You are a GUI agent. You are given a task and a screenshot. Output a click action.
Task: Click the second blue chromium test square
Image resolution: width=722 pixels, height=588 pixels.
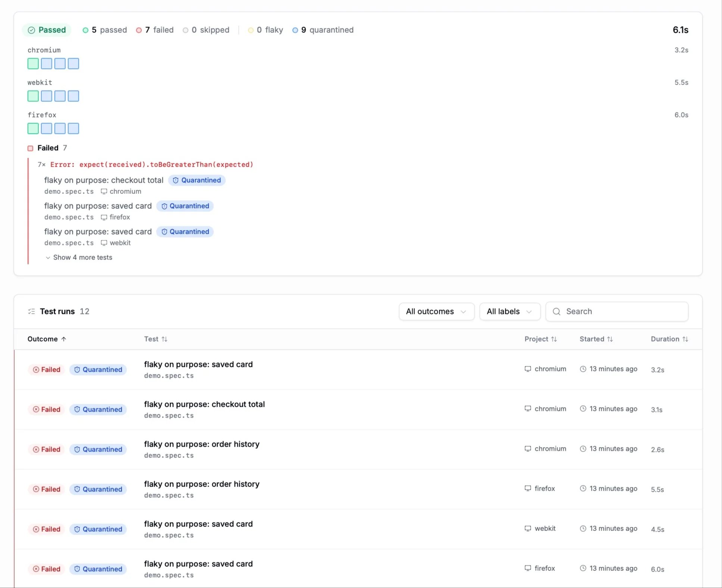coord(60,64)
